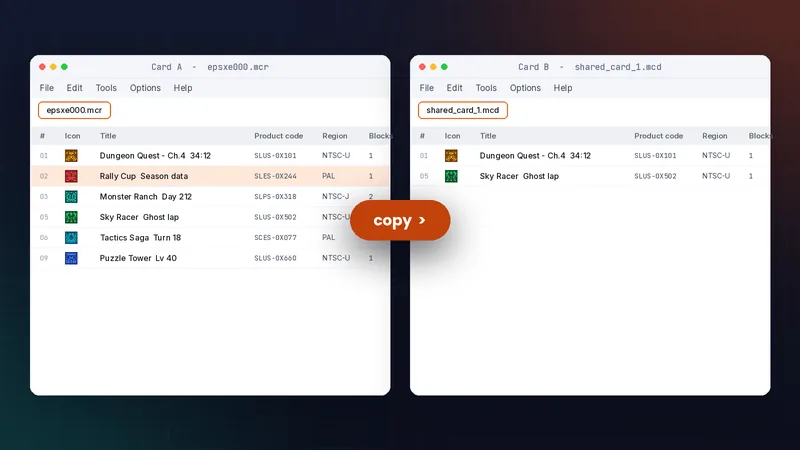The width and height of the screenshot is (800, 450).
Task: Open File menu in Card A window
Action: 46,88
